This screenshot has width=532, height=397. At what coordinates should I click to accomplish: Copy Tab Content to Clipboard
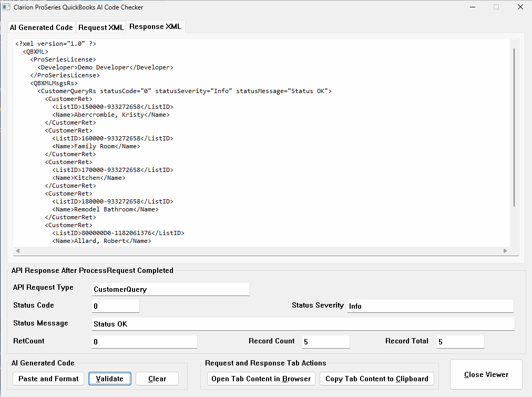click(376, 379)
